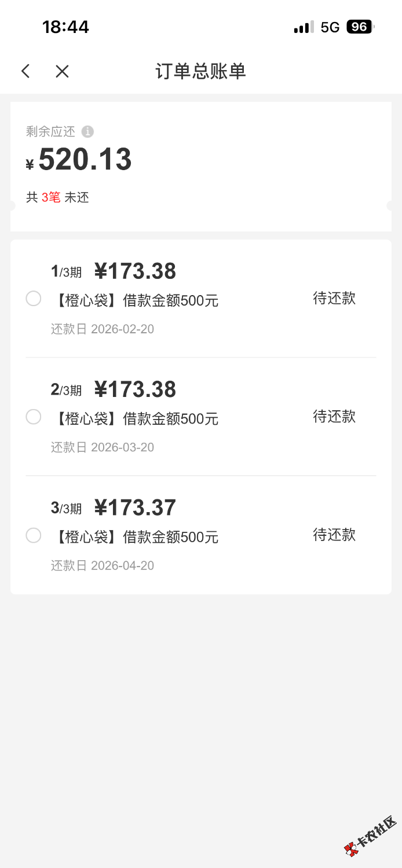402x868 pixels.
Task: Tap the 18:44 status bar clock
Action: point(65,27)
